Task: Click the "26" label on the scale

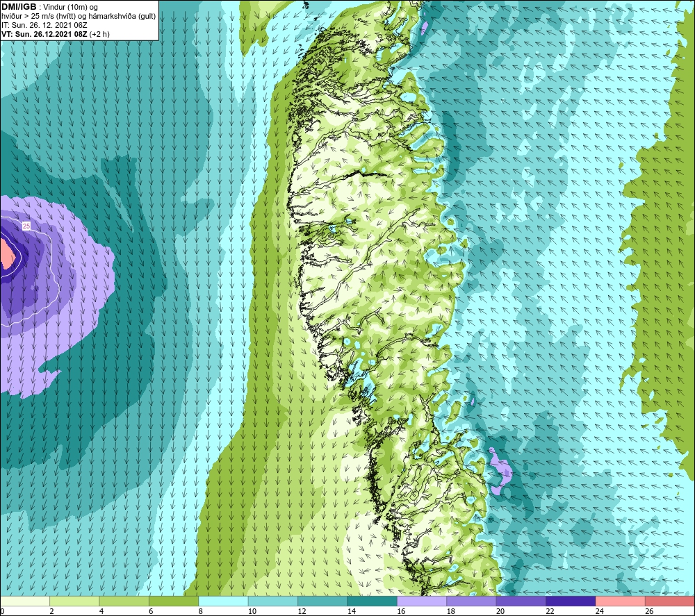Action: 649,611
